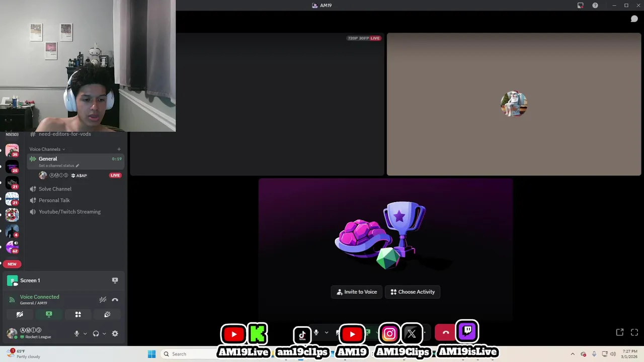Toggle the mic button in the call controls bar
The height and width of the screenshot is (362, 644).
click(x=316, y=332)
